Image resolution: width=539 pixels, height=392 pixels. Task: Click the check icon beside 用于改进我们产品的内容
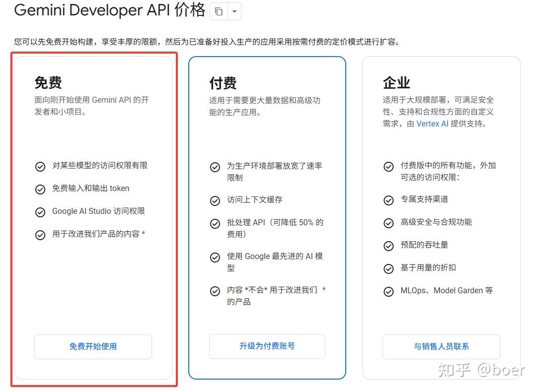40,235
